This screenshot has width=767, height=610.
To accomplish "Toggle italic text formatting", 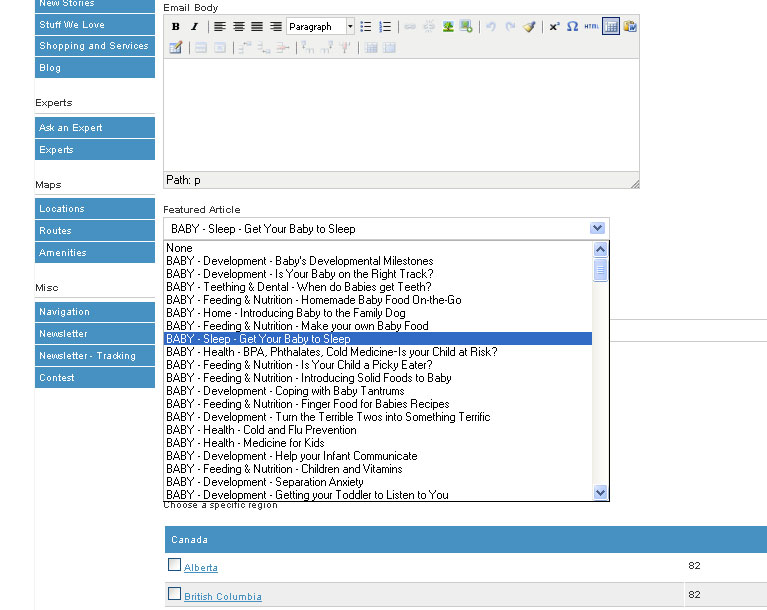I will 194,27.
